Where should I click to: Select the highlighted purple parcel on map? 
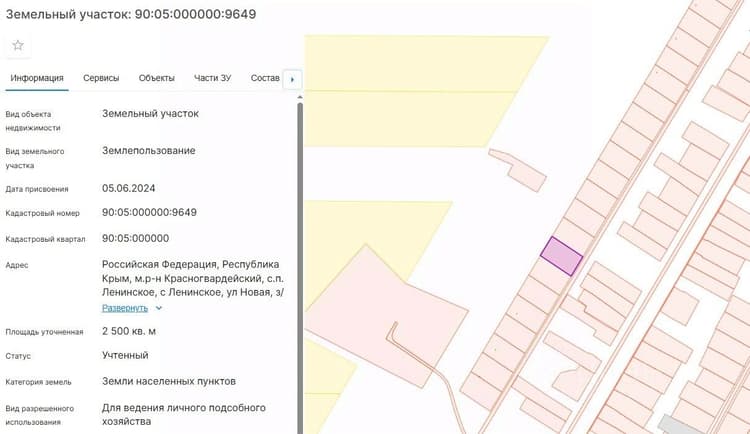click(562, 256)
